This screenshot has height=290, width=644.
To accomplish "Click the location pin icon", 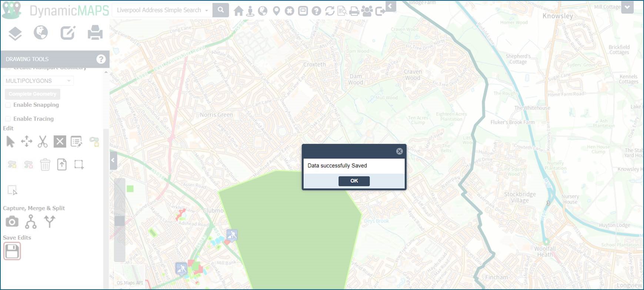I will (x=276, y=11).
